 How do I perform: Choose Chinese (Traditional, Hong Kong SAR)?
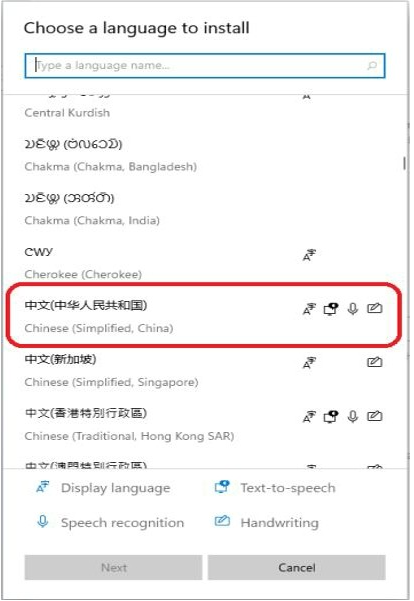click(x=205, y=424)
